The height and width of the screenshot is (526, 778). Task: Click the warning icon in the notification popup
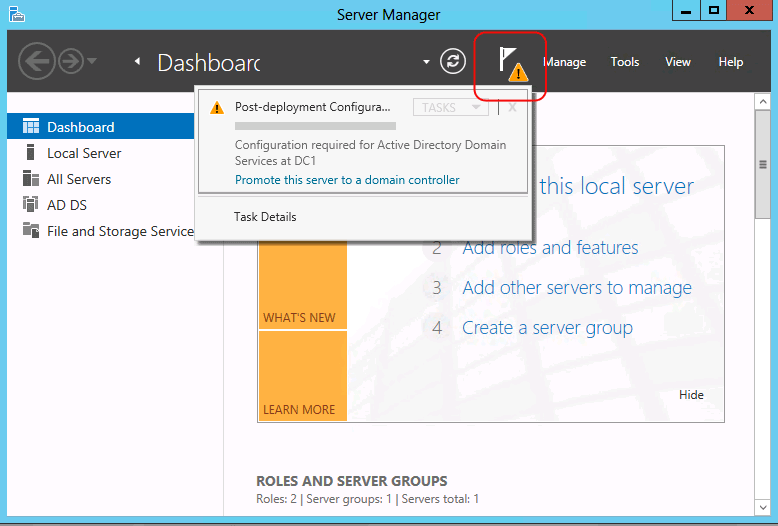click(x=217, y=108)
